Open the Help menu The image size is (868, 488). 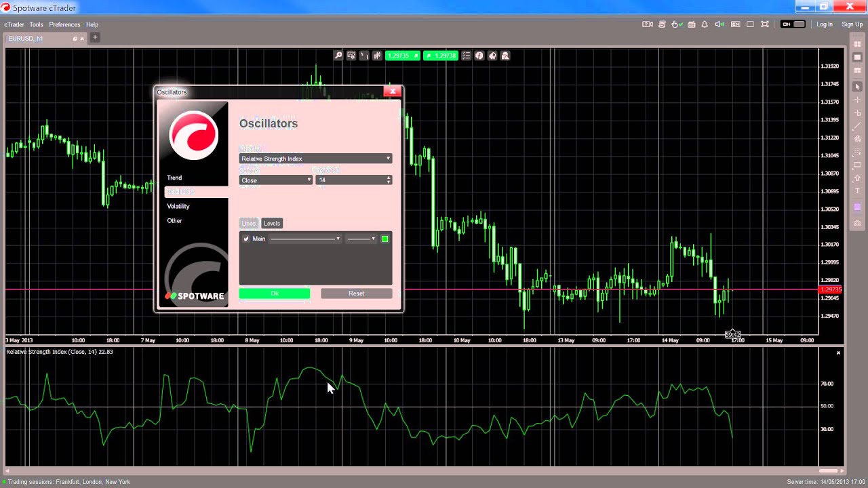92,24
